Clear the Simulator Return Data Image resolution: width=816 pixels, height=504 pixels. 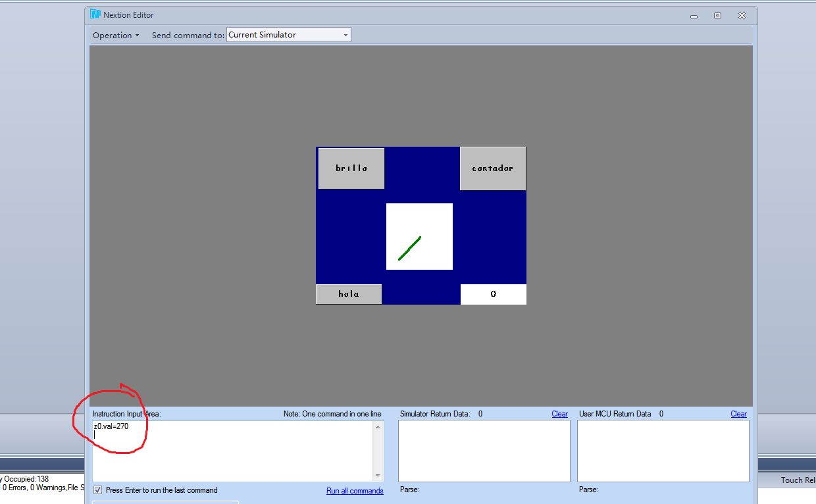point(560,414)
